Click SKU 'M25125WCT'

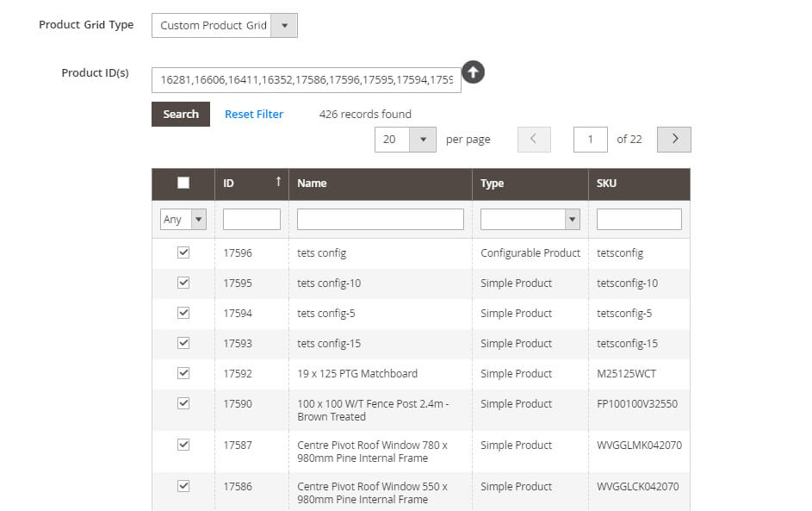(626, 373)
